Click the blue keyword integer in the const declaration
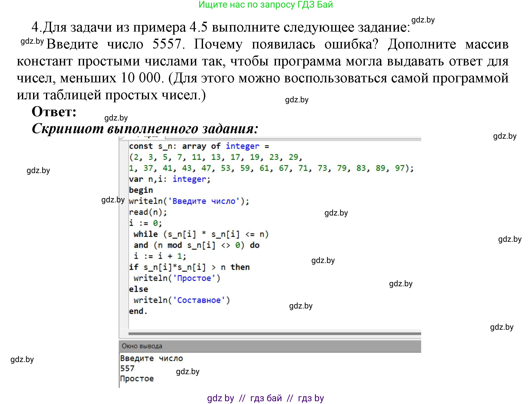532x404 pixels. click(x=242, y=146)
